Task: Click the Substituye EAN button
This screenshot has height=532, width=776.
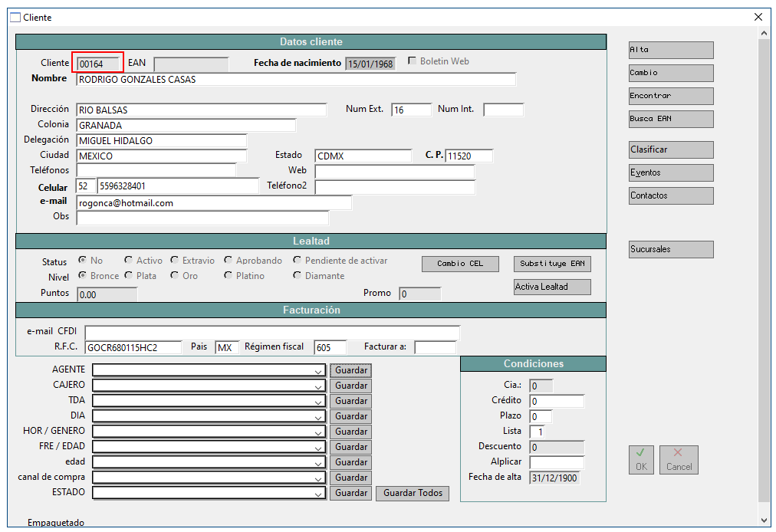Action: (x=552, y=264)
